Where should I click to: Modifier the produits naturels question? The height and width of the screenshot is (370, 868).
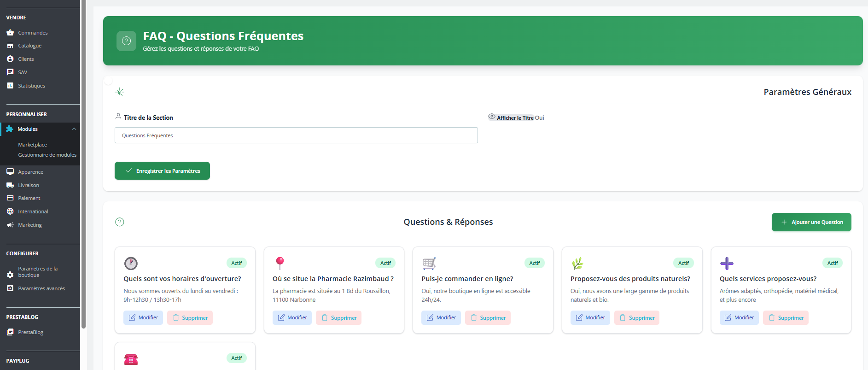pos(590,317)
